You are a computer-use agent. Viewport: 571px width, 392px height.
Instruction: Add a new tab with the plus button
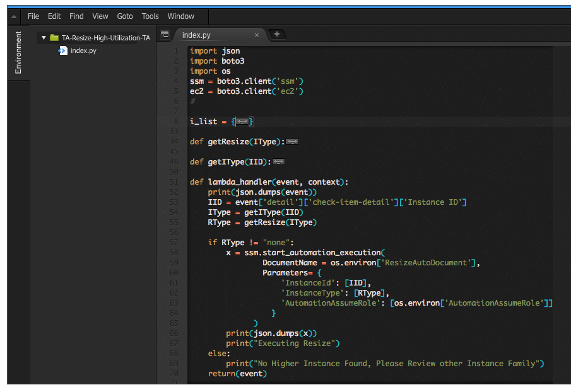(x=277, y=34)
